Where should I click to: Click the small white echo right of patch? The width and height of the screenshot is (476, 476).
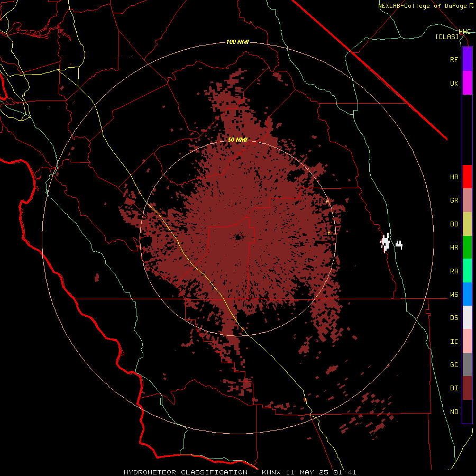(x=399, y=244)
